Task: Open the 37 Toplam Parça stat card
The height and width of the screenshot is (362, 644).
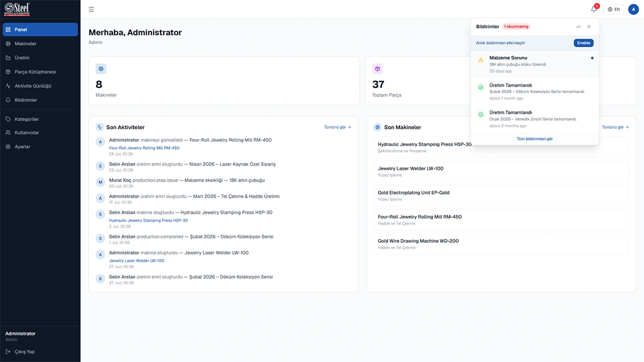Action: click(x=419, y=81)
